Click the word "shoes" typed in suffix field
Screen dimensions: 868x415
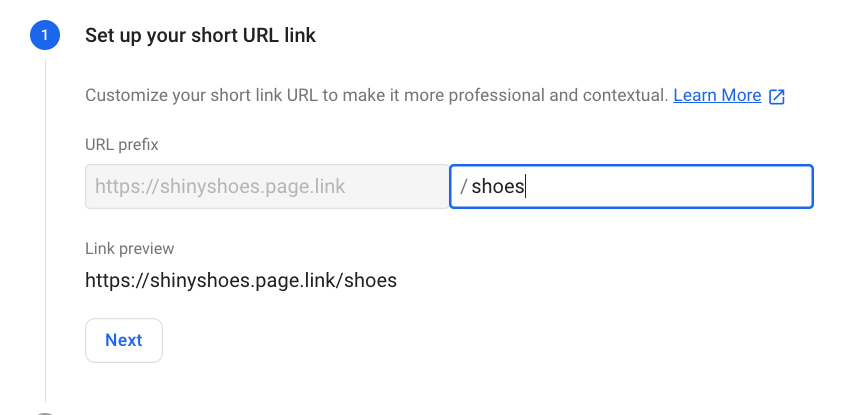tap(497, 187)
